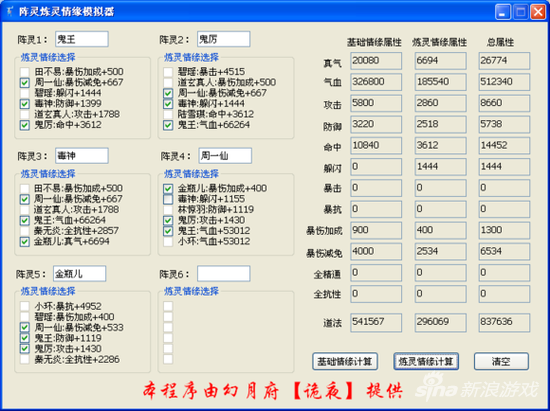The image size is (550, 411).
Task: Check 碧瑶:躲闪+1444 under 阵灵1
Action: (25, 93)
